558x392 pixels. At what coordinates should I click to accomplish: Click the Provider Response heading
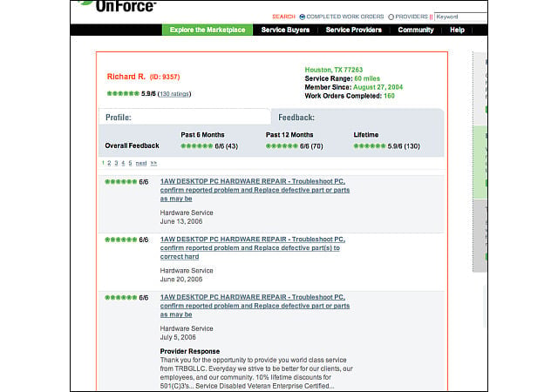(x=190, y=351)
